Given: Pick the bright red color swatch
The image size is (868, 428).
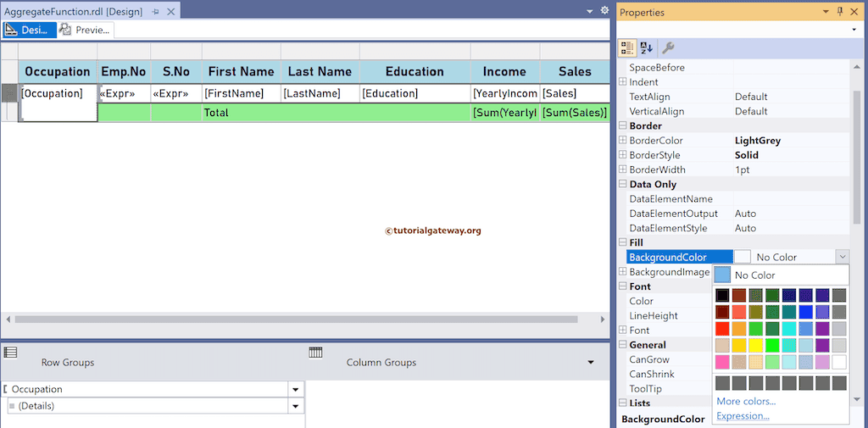Looking at the screenshot, I should click(x=722, y=328).
